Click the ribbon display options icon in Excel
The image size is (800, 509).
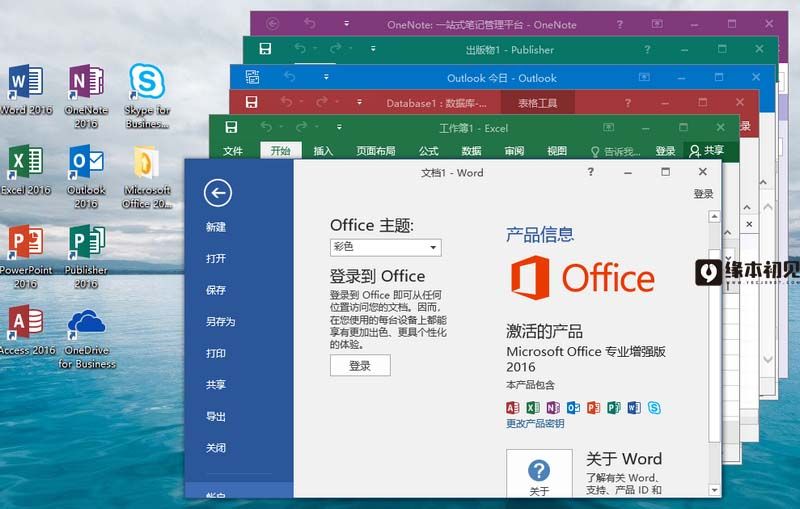[608, 127]
